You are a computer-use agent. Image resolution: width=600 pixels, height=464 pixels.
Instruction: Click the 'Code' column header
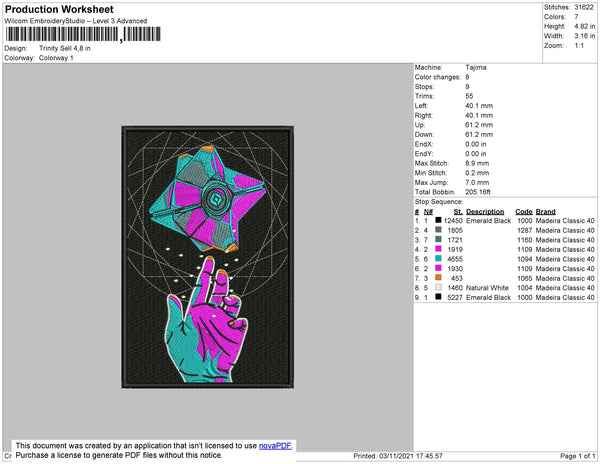[523, 212]
